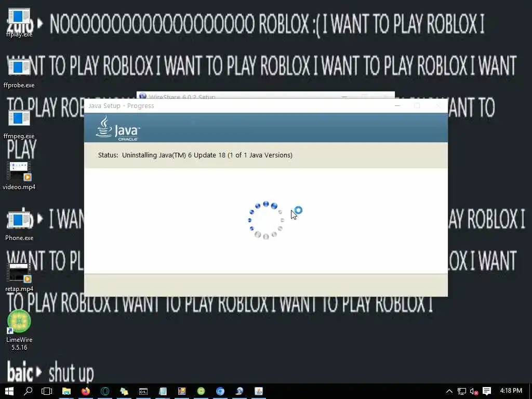The image size is (532, 399).
Task: Open Task View on the taskbar
Action: pos(47,391)
